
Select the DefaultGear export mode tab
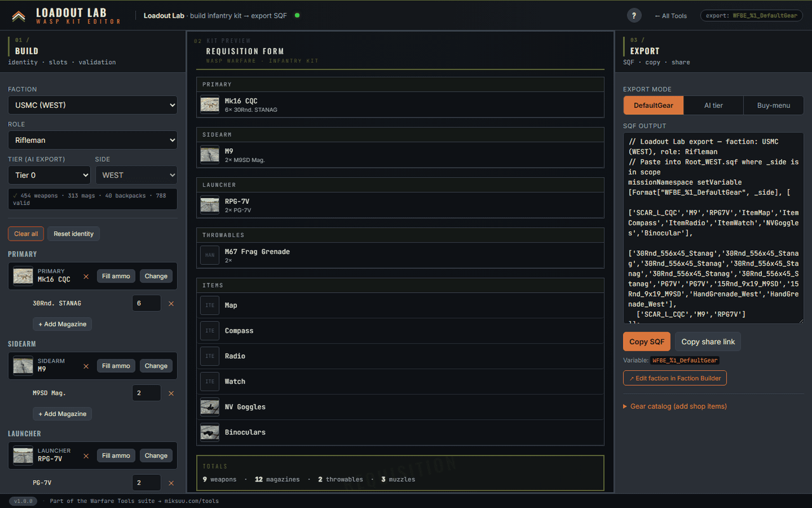653,105
